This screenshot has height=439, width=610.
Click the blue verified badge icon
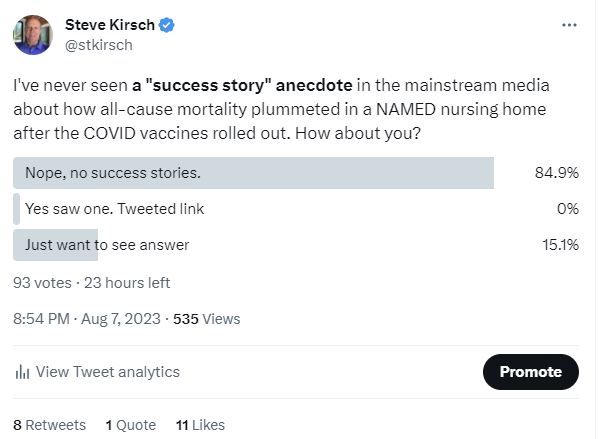click(164, 24)
